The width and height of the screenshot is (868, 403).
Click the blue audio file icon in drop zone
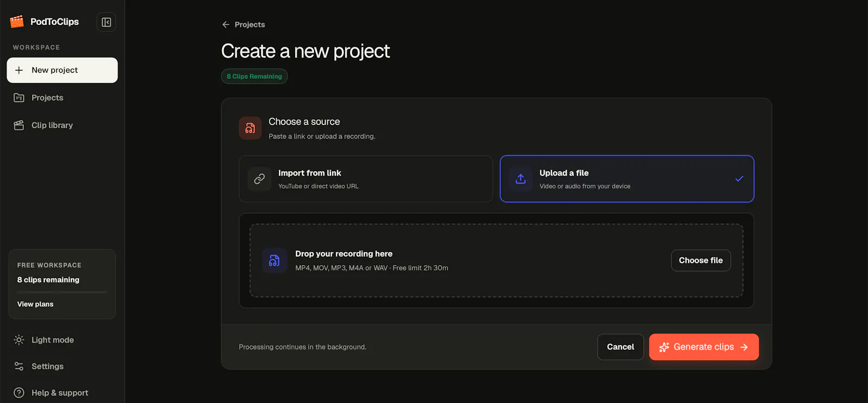[x=275, y=261]
